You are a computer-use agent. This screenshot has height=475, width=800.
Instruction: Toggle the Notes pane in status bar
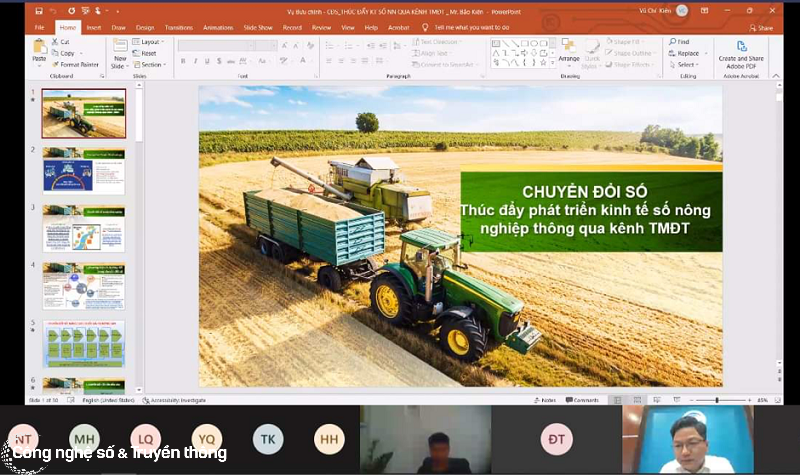(544, 400)
